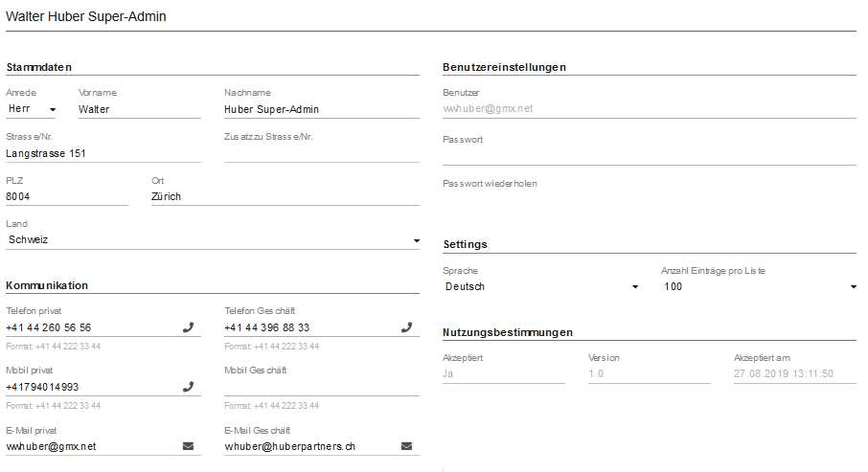Click the Stammdaten section heading
This screenshot has width=868, height=472.
(38, 67)
